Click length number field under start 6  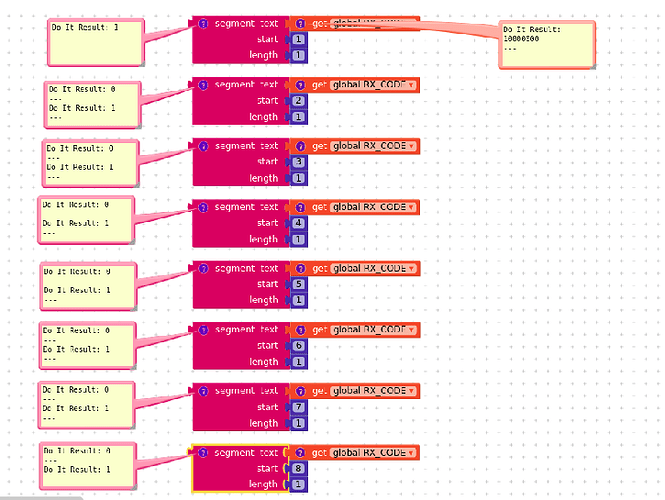tap(299, 361)
